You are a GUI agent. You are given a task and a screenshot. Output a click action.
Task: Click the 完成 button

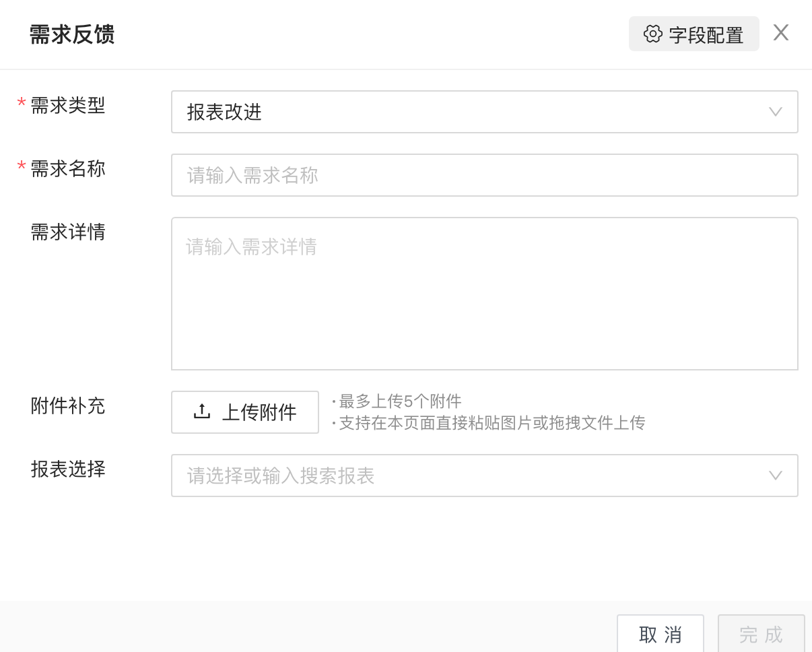coord(761,634)
